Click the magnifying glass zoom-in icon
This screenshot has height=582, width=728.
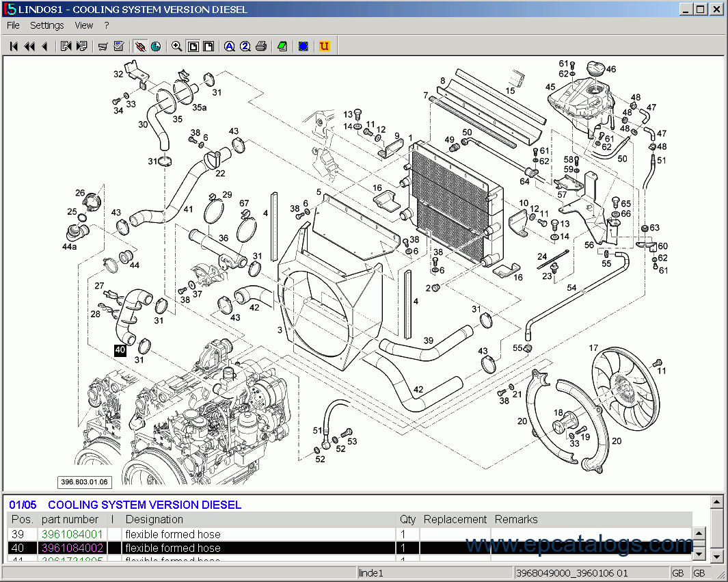point(176,47)
